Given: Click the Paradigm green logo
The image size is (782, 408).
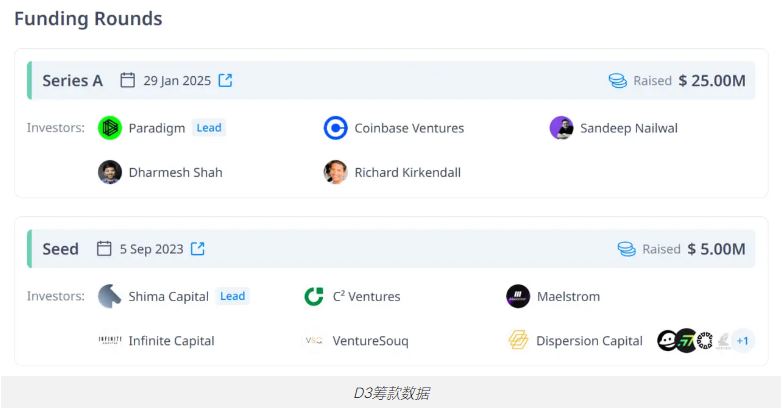Looking at the screenshot, I should click(110, 128).
